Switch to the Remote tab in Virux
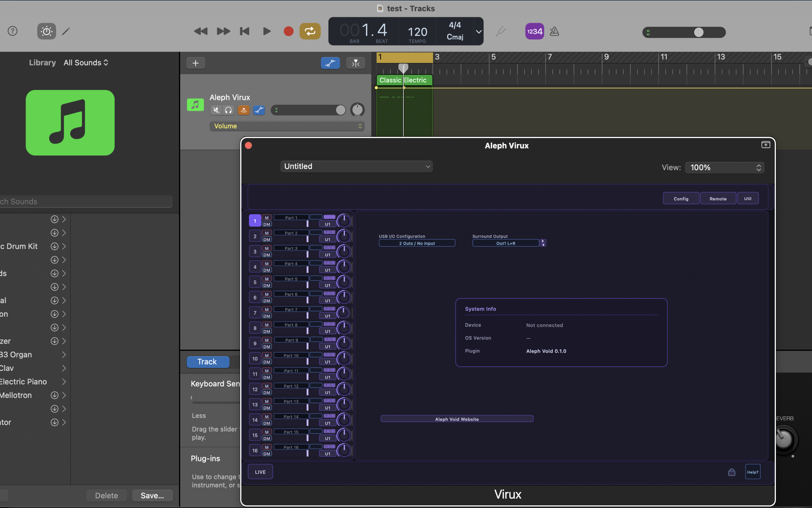Screen dimensions: 812x508 [x=718, y=199]
